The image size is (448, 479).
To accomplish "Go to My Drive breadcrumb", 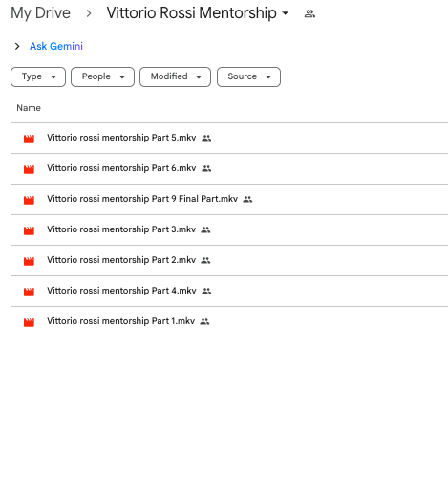I will click(x=40, y=13).
